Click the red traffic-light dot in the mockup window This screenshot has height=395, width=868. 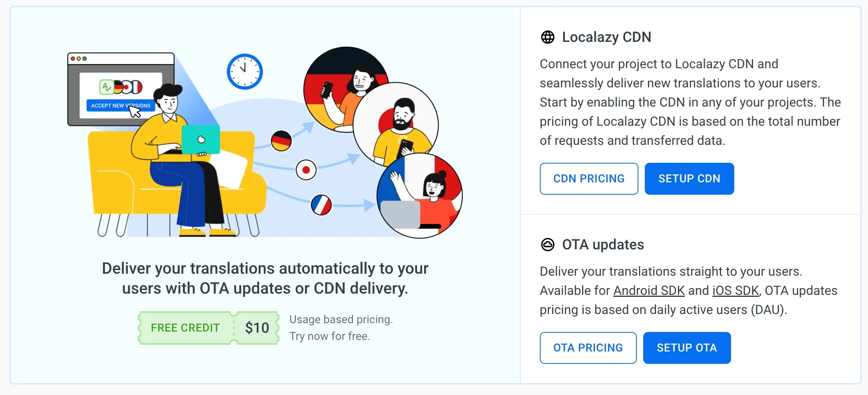click(73, 58)
